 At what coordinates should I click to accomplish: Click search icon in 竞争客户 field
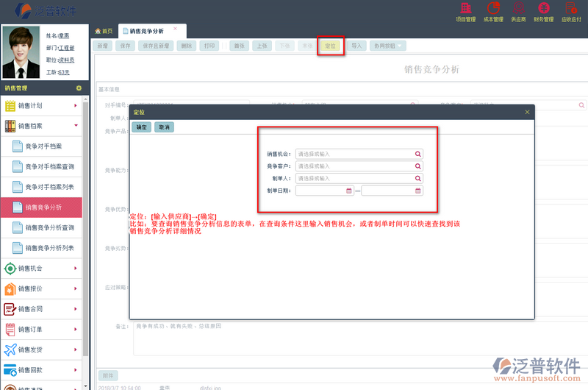(x=418, y=166)
